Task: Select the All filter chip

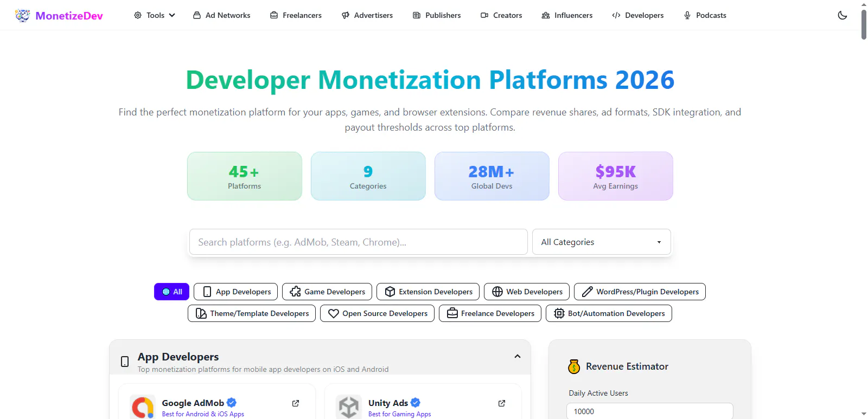Action: (x=171, y=292)
